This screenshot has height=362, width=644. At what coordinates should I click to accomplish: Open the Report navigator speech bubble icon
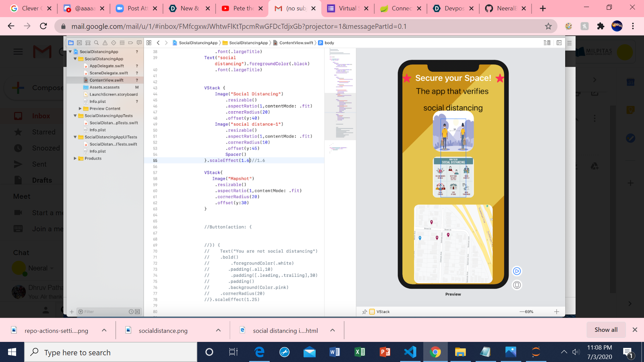click(139, 43)
